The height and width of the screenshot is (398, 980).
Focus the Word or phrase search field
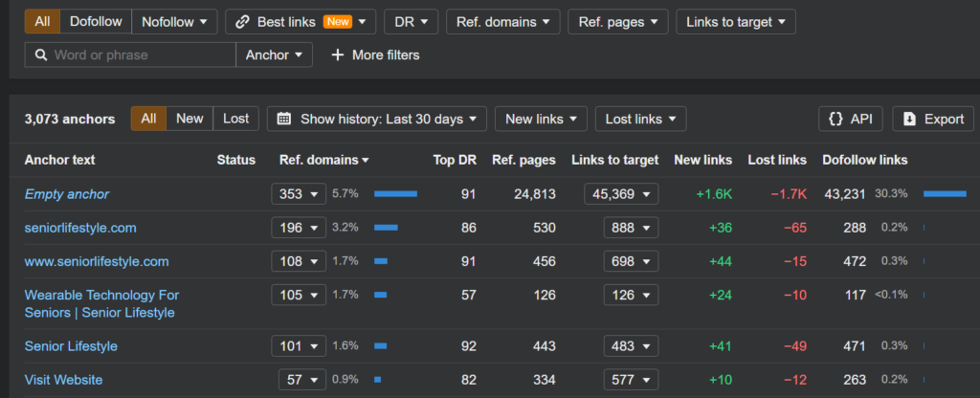139,55
